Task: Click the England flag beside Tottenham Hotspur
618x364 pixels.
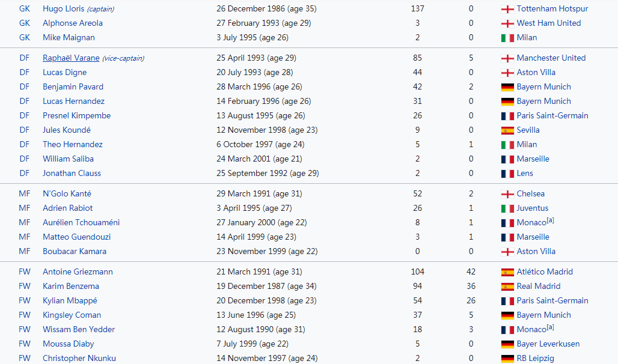Action: (x=507, y=9)
